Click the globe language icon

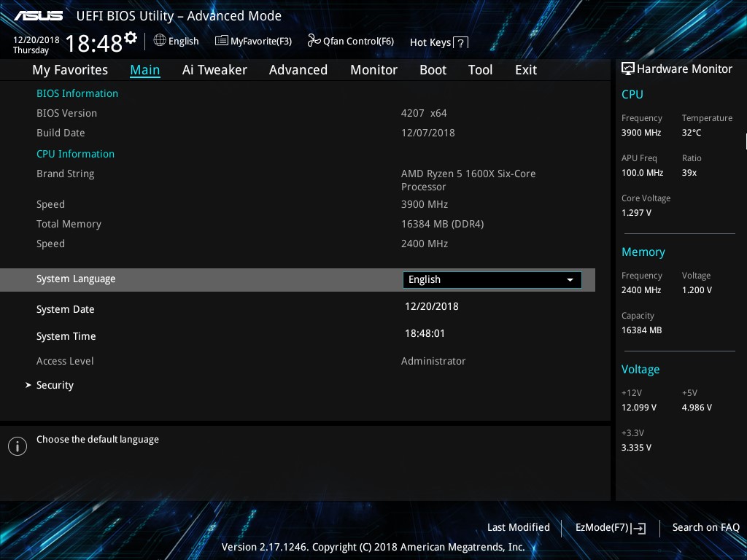pos(160,41)
